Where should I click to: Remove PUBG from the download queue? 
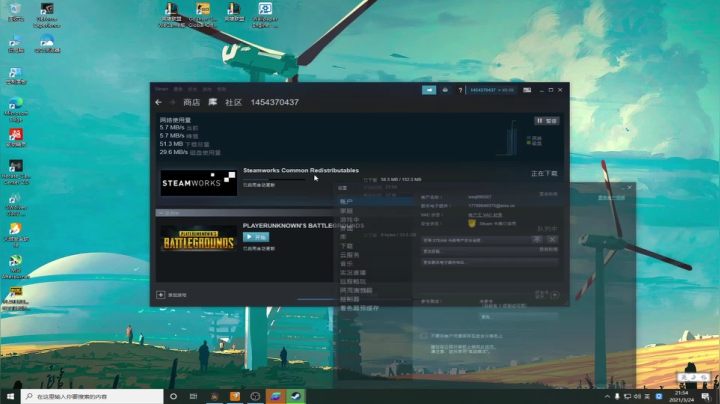click(552, 239)
